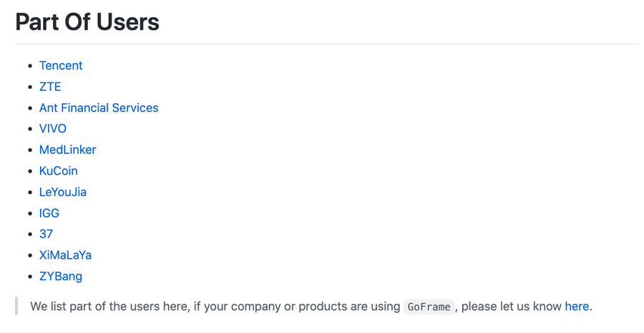Click the bullet point before Tencent

[x=29, y=66]
